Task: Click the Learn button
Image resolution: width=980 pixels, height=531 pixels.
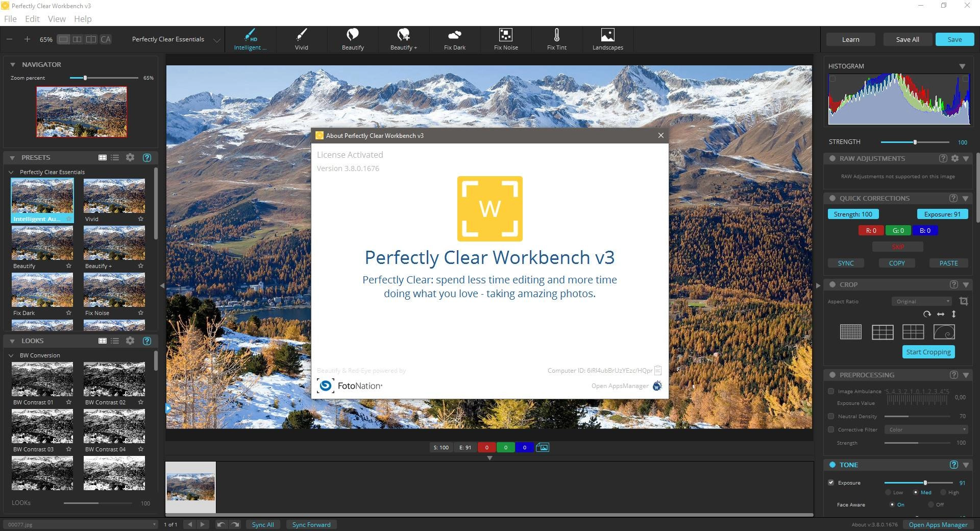Action: pyautogui.click(x=851, y=39)
